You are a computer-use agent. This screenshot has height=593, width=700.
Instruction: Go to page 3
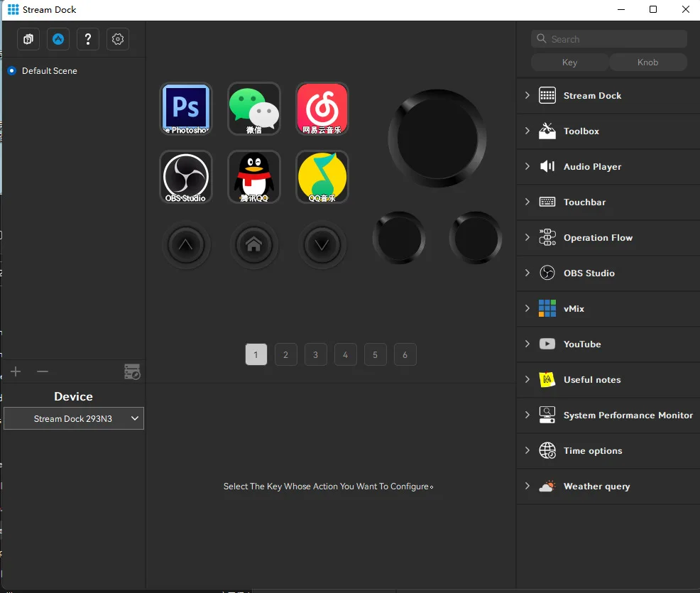pyautogui.click(x=316, y=354)
